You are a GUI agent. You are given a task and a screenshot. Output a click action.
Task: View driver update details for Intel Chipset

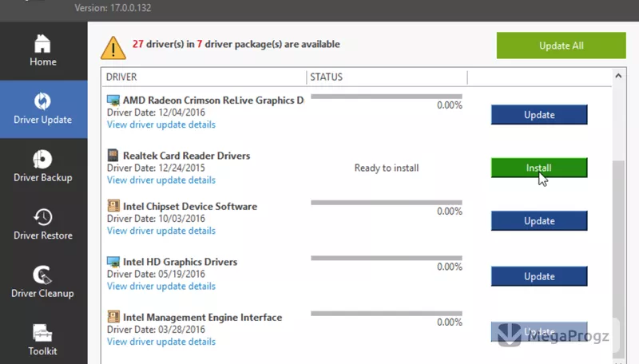point(161,231)
